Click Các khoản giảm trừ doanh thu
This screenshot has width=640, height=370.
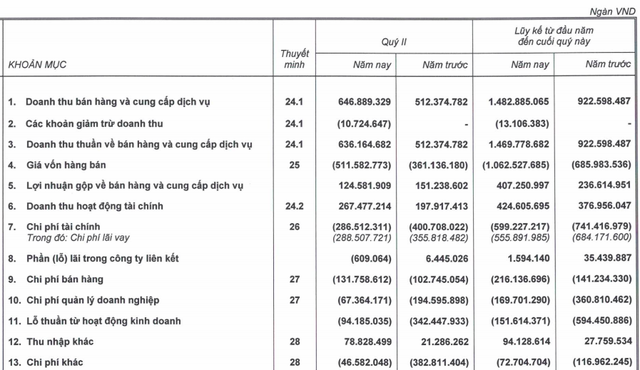[94, 124]
